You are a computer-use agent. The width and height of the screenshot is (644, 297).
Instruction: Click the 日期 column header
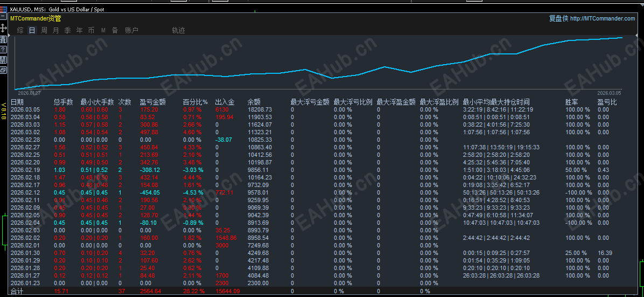point(17,102)
